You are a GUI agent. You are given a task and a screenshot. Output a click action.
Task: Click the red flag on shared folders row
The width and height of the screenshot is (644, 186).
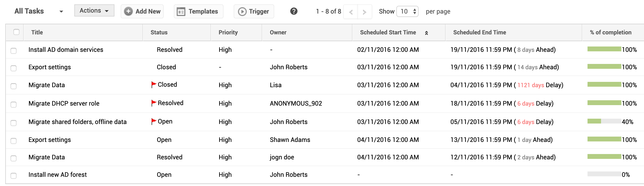click(154, 122)
